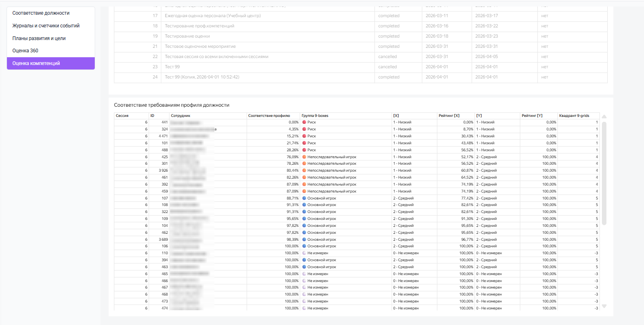Click the red Риск dot for ID 488

click(304, 150)
